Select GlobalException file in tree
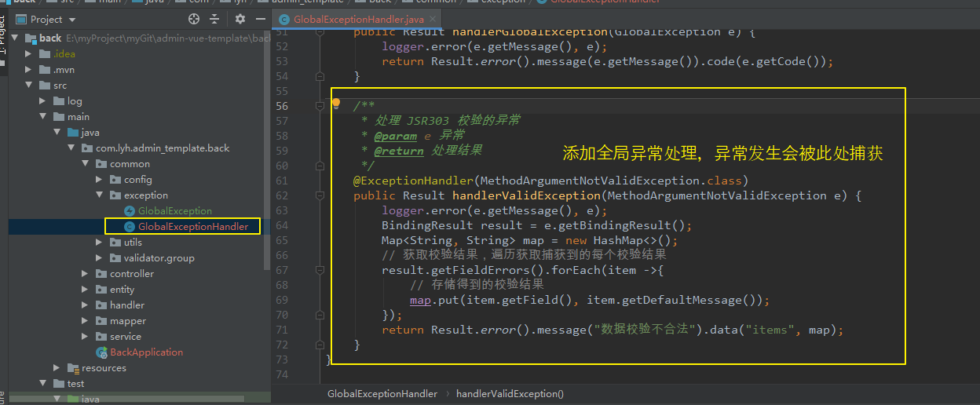Screen dimensions: 980x405 pyautogui.click(x=175, y=210)
